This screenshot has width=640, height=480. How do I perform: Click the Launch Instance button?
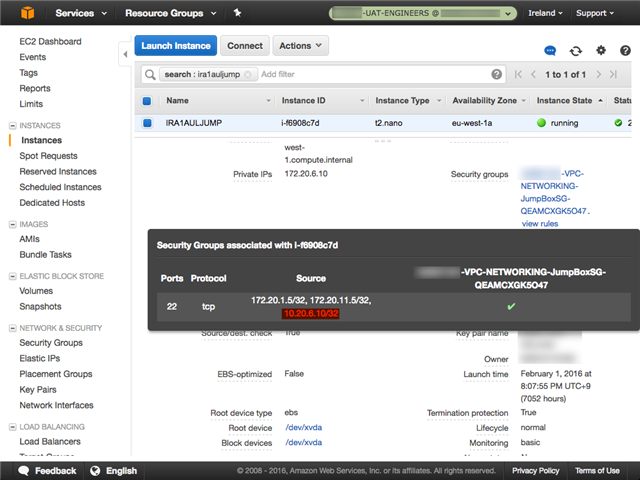coord(176,46)
